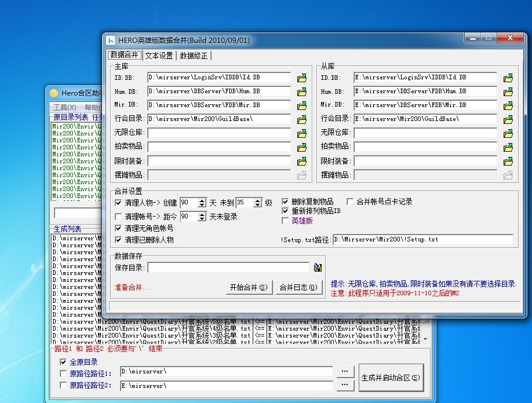Click the save disk icon beside 保存目录
Viewport: 532px width, 403px height.
[316, 266]
